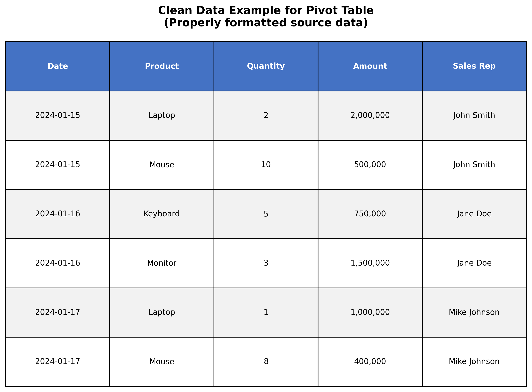Click the Monitor product cell
This screenshot has height=392, width=532.
point(162,263)
